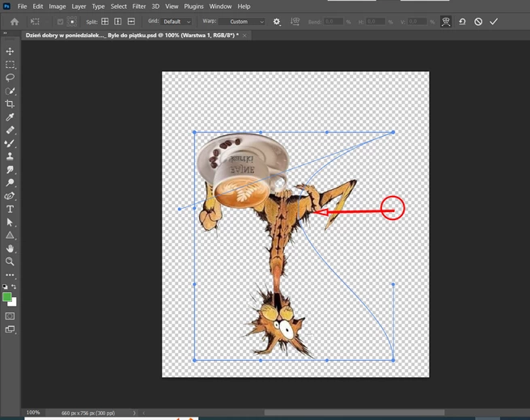Open the Window menu

(220, 6)
